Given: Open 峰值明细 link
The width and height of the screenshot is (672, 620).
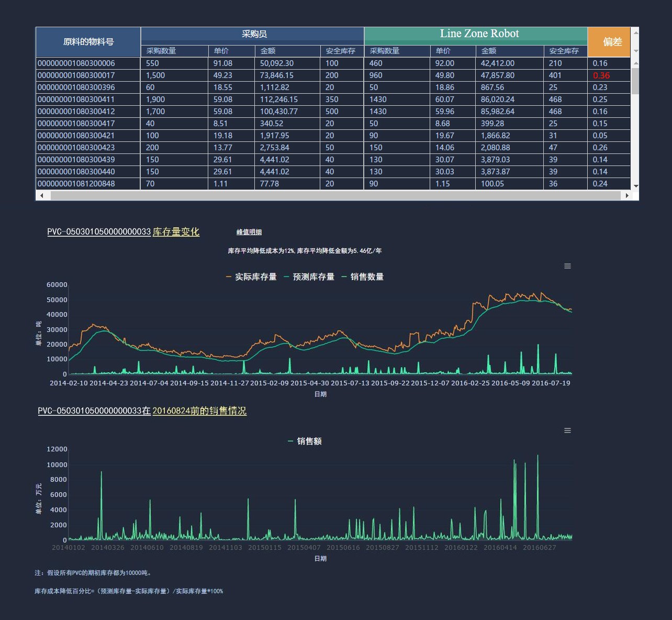Looking at the screenshot, I should [x=249, y=232].
